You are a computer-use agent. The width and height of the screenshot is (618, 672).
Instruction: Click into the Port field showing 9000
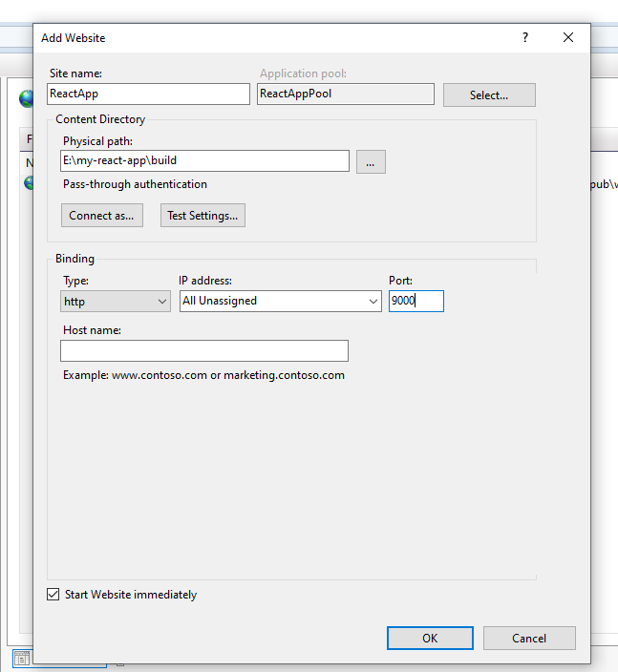click(x=416, y=302)
